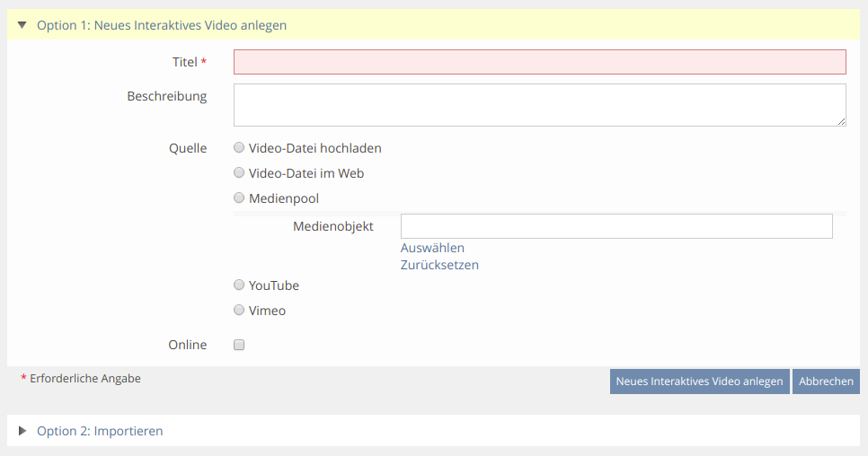Enable the Online checkbox
The height and width of the screenshot is (456, 868).
click(x=239, y=345)
